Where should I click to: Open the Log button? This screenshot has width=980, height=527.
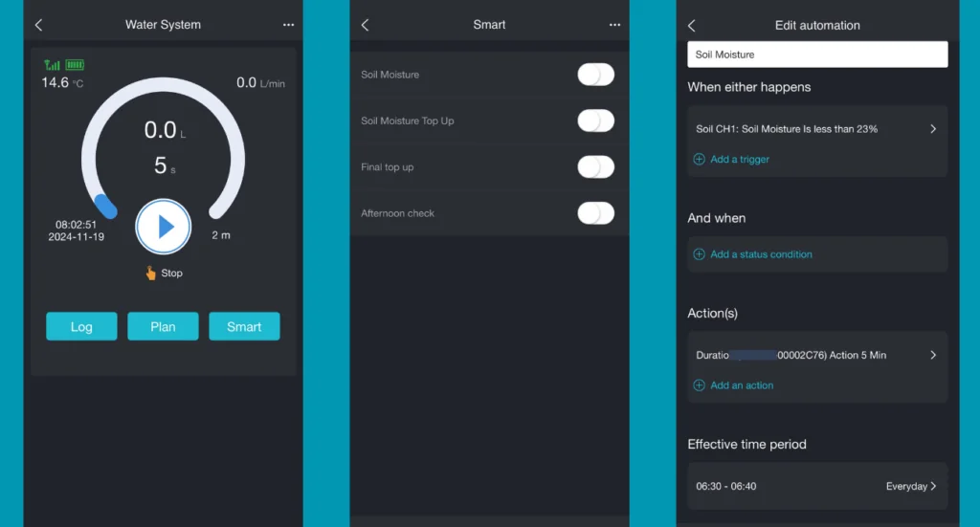point(81,327)
